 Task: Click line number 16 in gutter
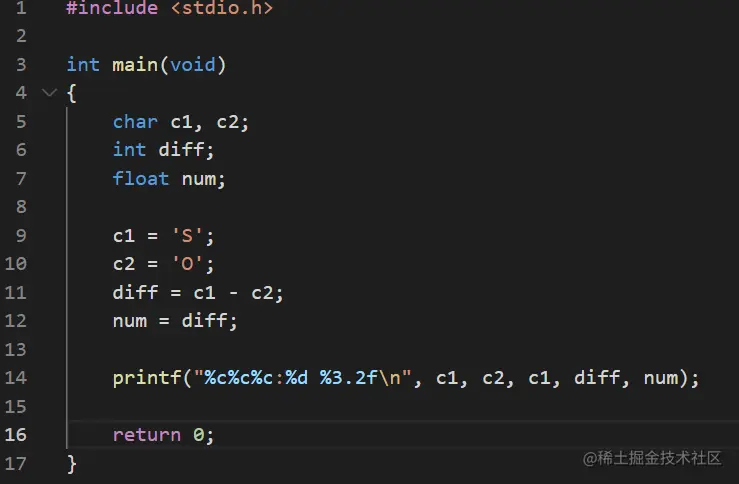click(x=16, y=435)
